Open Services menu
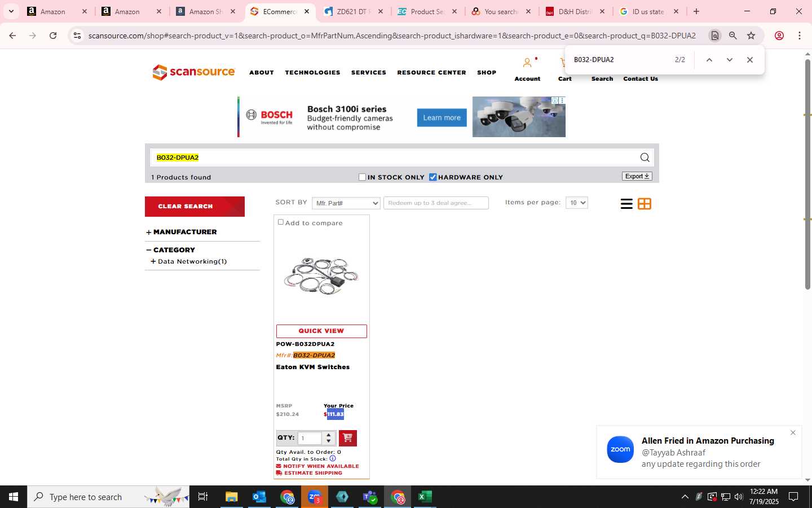This screenshot has width=812, height=508. pyautogui.click(x=369, y=73)
